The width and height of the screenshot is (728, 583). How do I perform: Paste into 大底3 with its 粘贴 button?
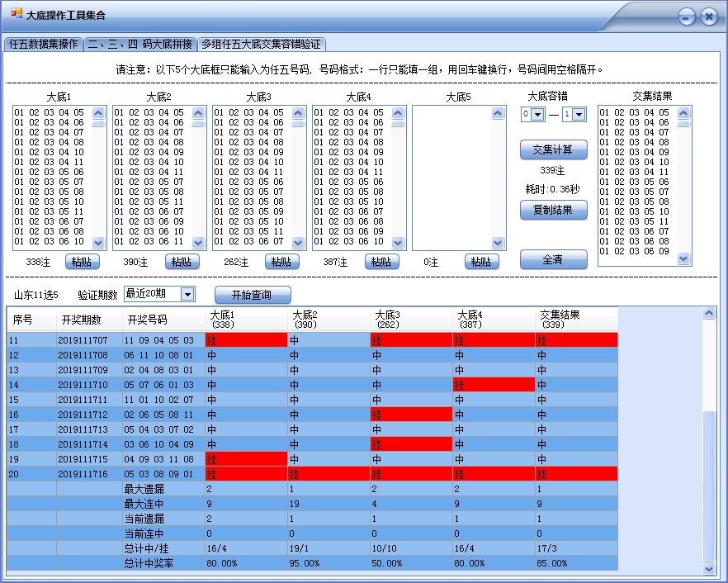pos(281,262)
